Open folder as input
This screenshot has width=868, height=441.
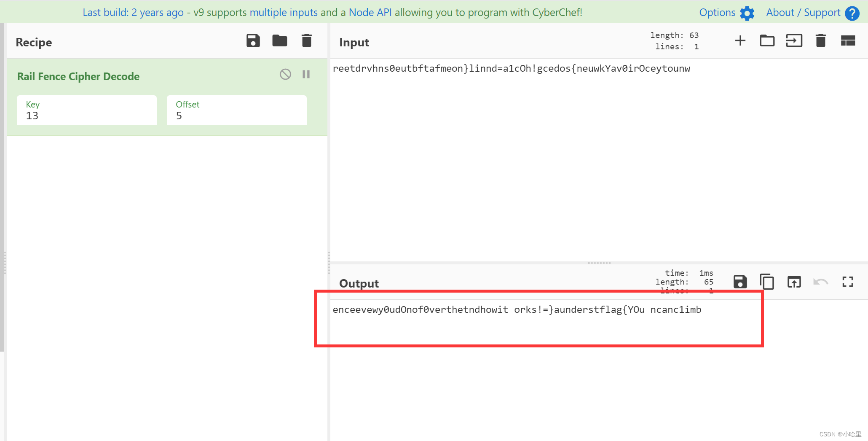tap(767, 41)
